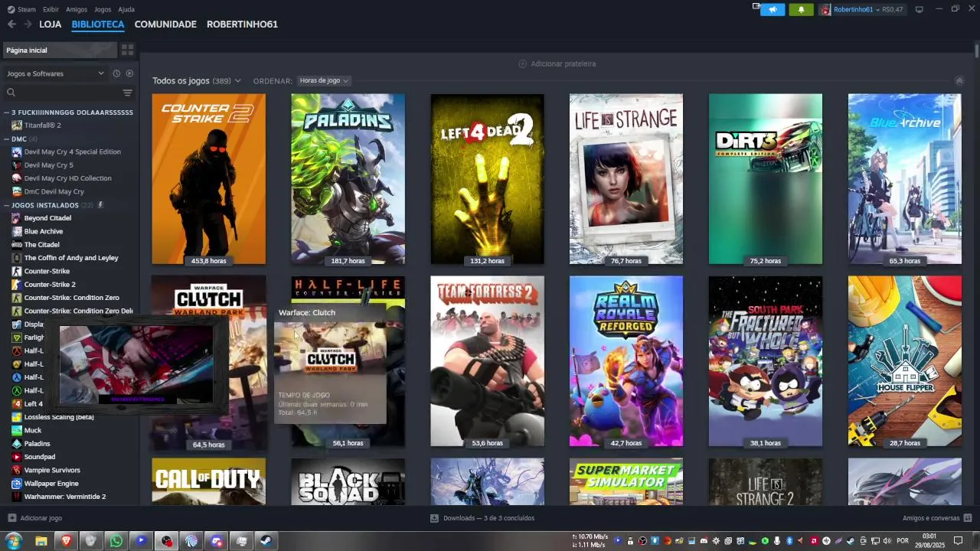Screen dimensions: 980x551
Task: Open South Park Fractured But Whole cover
Action: pyautogui.click(x=766, y=361)
